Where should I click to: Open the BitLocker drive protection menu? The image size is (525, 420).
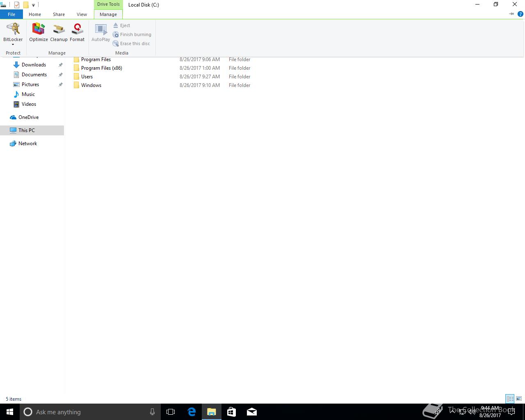(x=13, y=34)
